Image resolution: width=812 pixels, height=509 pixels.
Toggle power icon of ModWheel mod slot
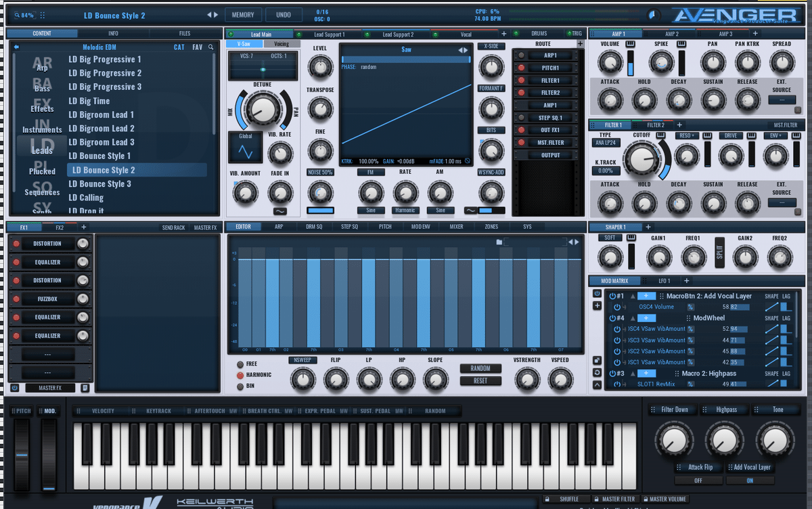[613, 318]
